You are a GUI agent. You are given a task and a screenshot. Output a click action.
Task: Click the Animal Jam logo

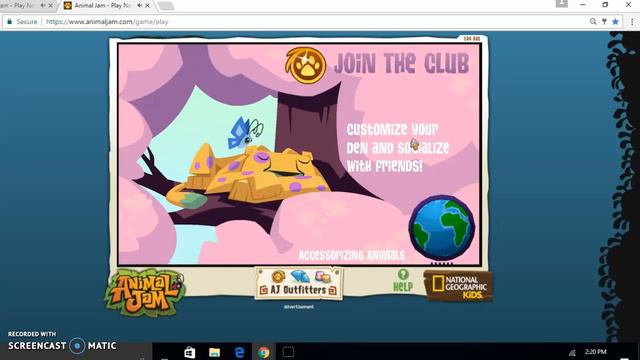pyautogui.click(x=144, y=292)
